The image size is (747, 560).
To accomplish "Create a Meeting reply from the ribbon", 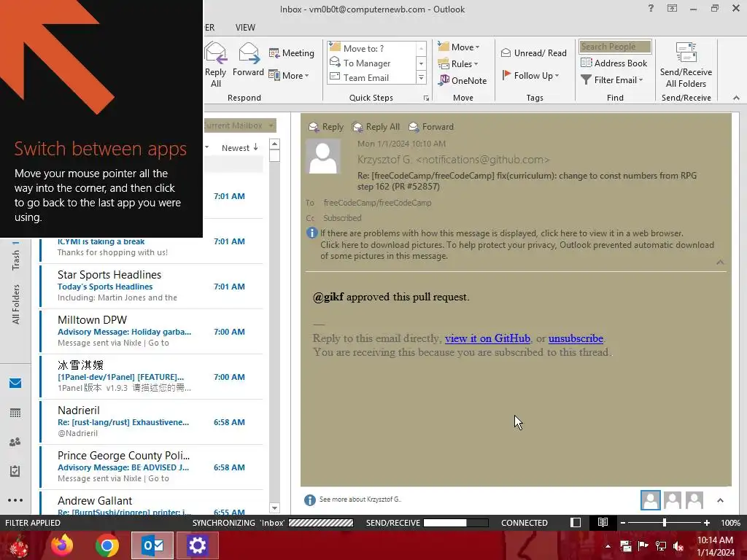I will [x=291, y=52].
